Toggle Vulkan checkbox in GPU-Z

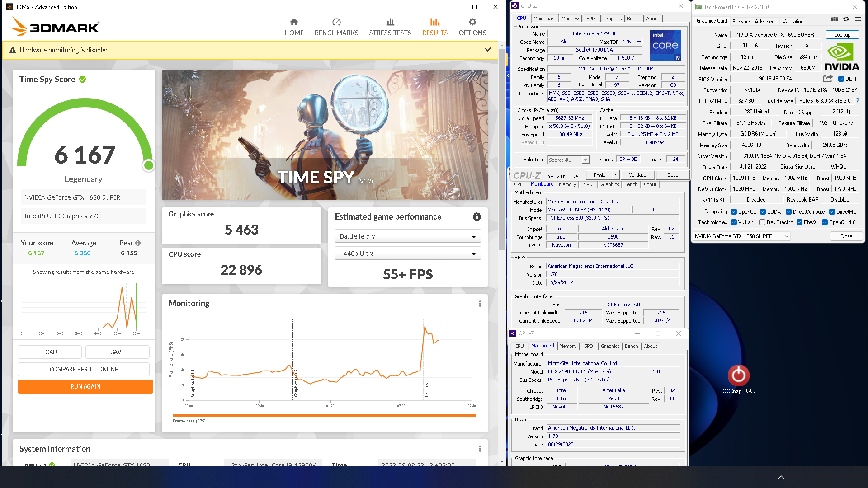[734, 222]
